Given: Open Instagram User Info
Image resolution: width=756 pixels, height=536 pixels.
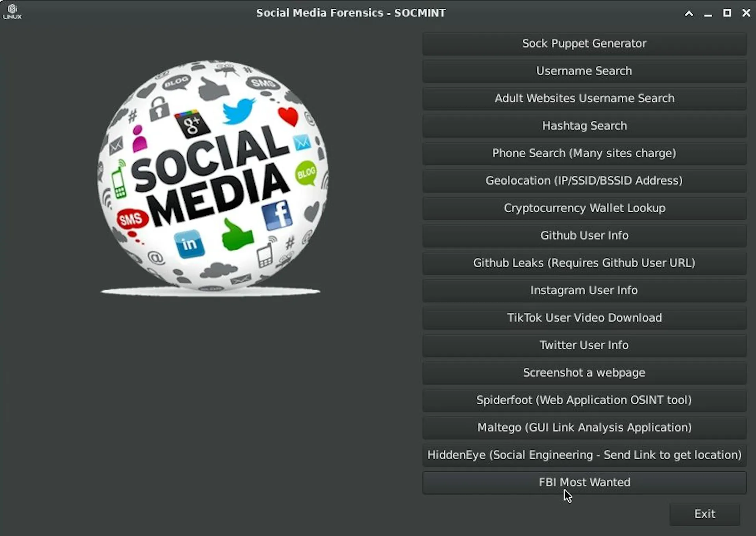Looking at the screenshot, I should point(584,290).
